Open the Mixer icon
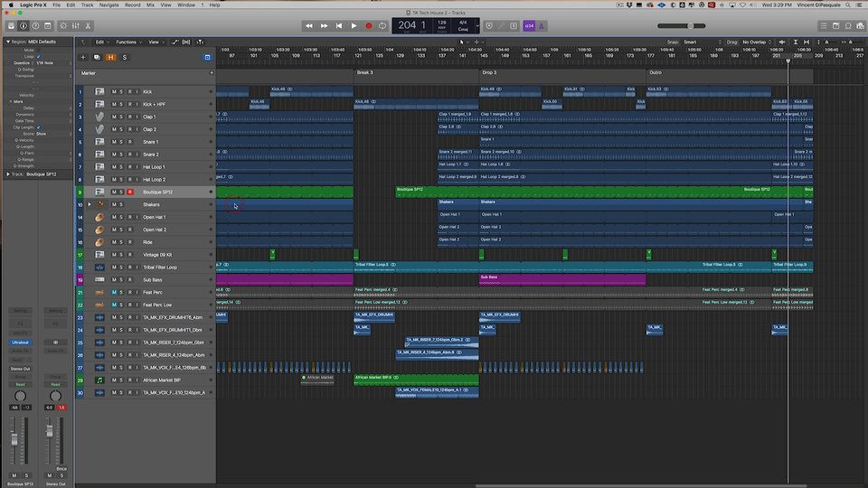The image size is (868, 488). 75,26
